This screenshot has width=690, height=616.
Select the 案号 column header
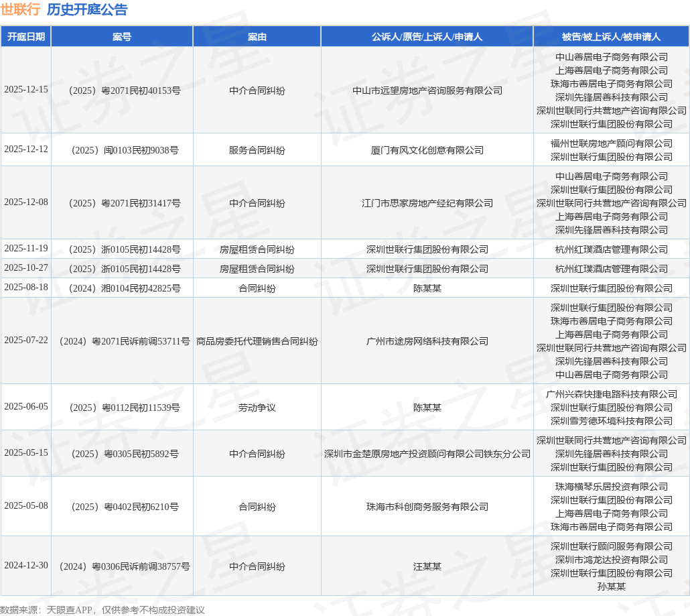[122, 37]
